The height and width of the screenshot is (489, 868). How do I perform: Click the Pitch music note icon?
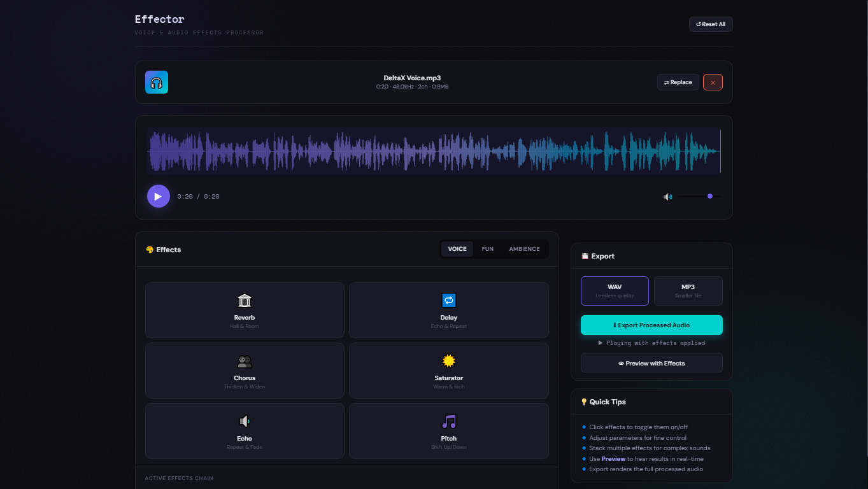pyautogui.click(x=448, y=420)
